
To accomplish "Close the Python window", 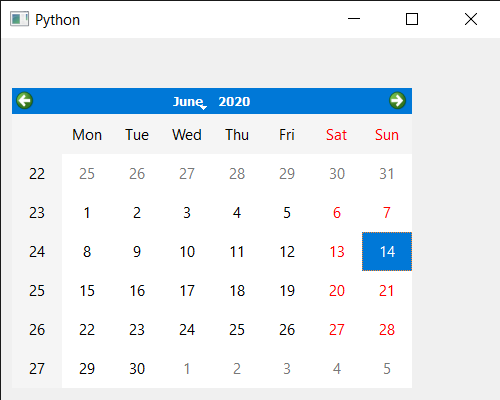I will 471,19.
